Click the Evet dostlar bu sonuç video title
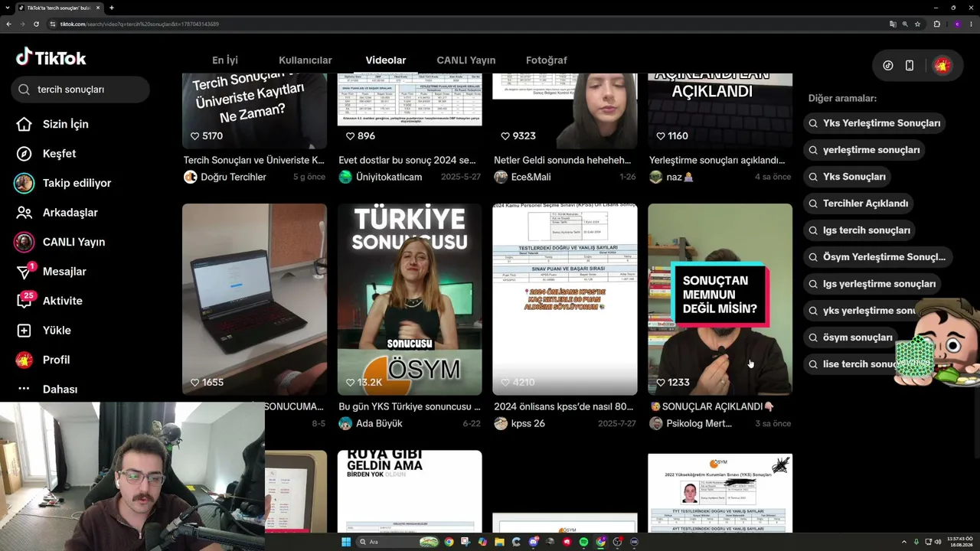980x551 pixels. (407, 160)
